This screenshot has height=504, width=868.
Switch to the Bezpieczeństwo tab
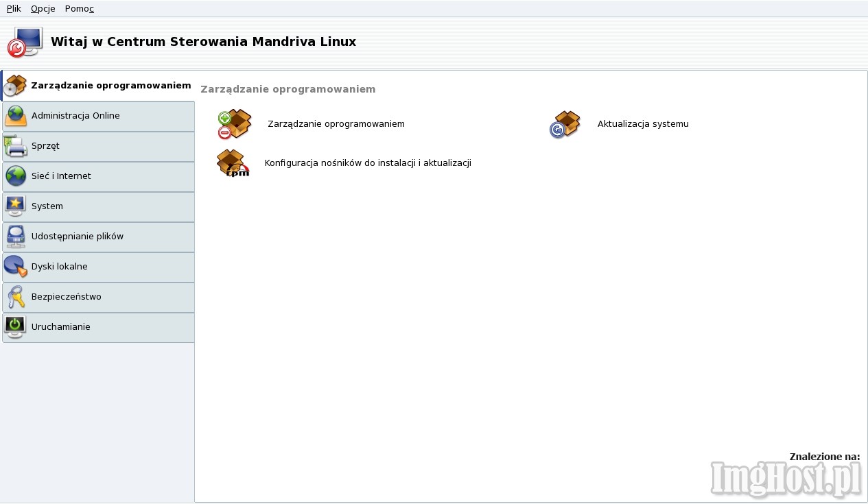pos(98,297)
